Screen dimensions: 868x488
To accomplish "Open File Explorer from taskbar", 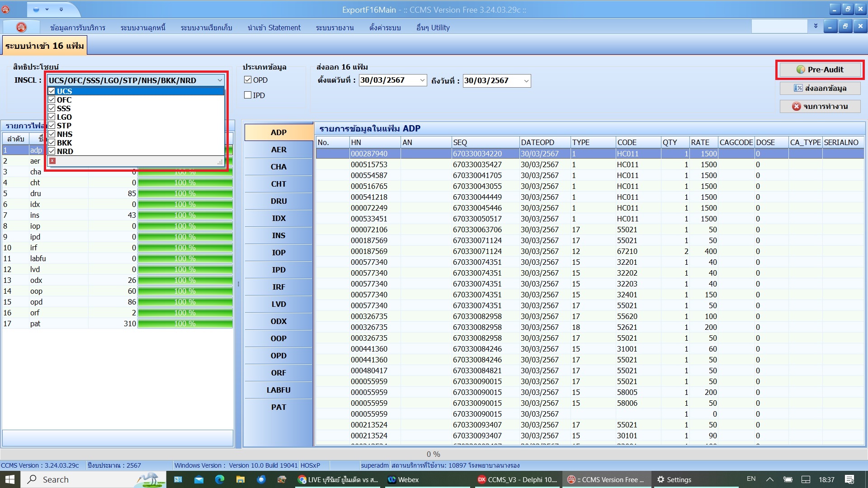I will coord(241,479).
